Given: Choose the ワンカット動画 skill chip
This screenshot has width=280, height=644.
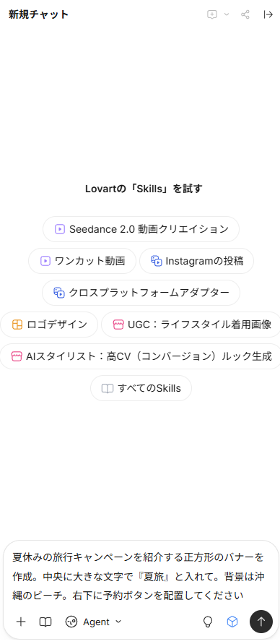Looking at the screenshot, I should coord(82,261).
